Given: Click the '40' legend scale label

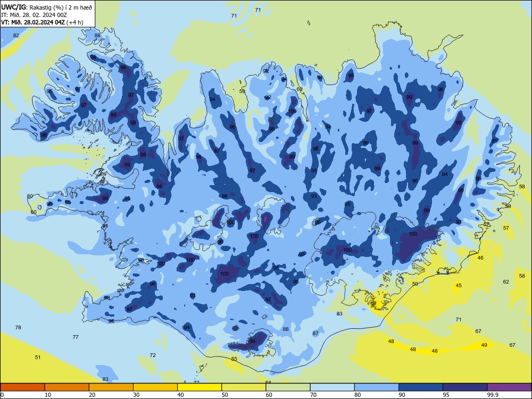Looking at the screenshot, I should click(x=180, y=395).
